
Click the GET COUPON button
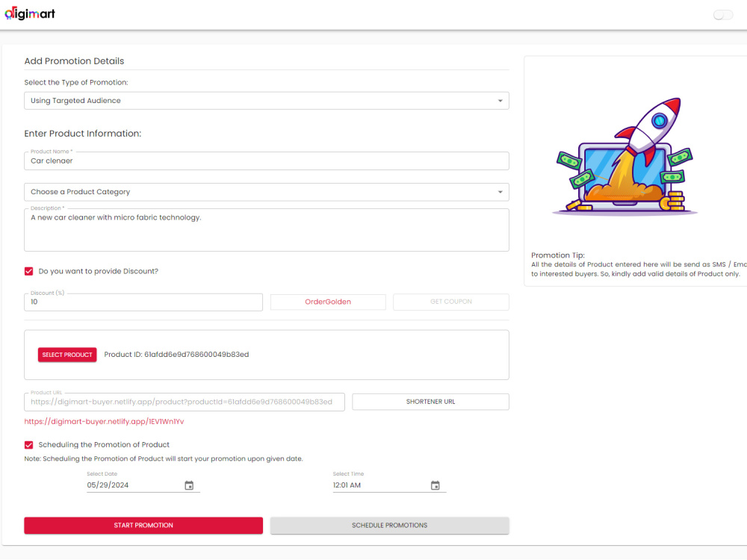(x=450, y=302)
